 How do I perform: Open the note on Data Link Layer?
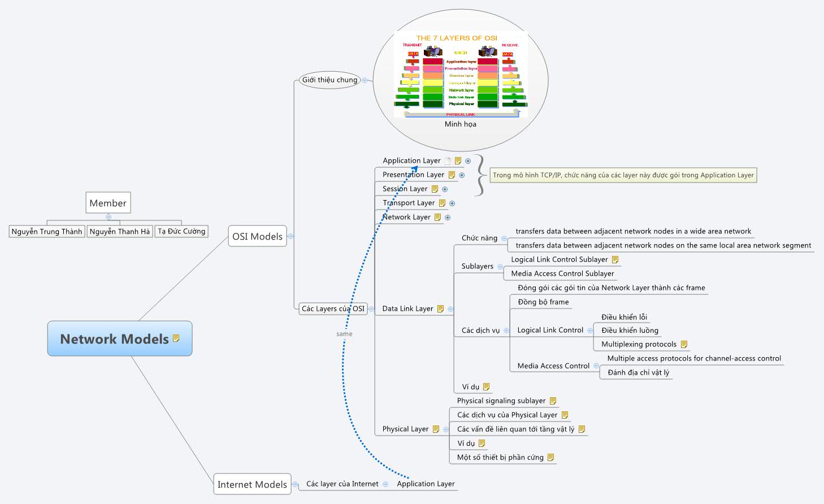click(x=440, y=309)
